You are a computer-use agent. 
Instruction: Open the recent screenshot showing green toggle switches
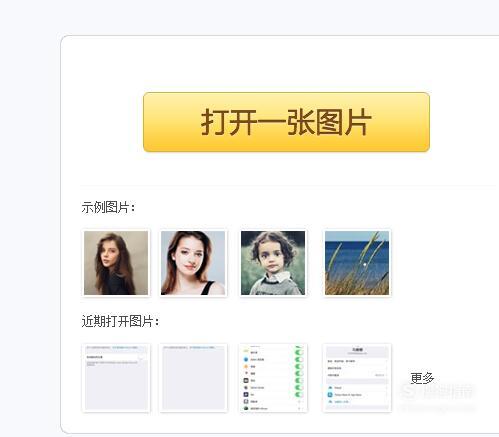(273, 378)
